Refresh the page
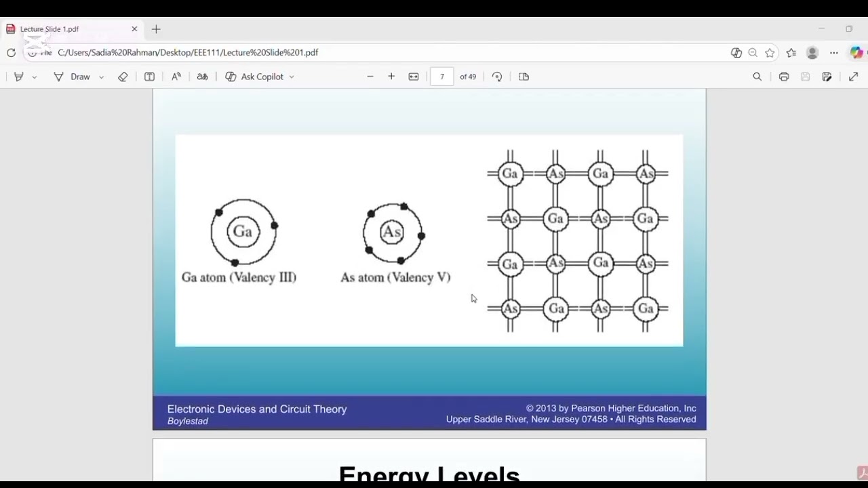The width and height of the screenshot is (868, 488). tap(11, 53)
